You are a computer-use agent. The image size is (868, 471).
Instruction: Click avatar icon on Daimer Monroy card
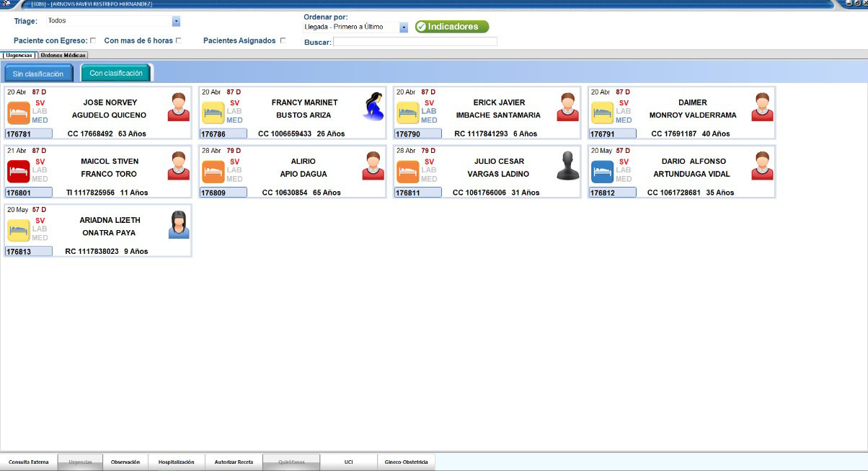(762, 107)
